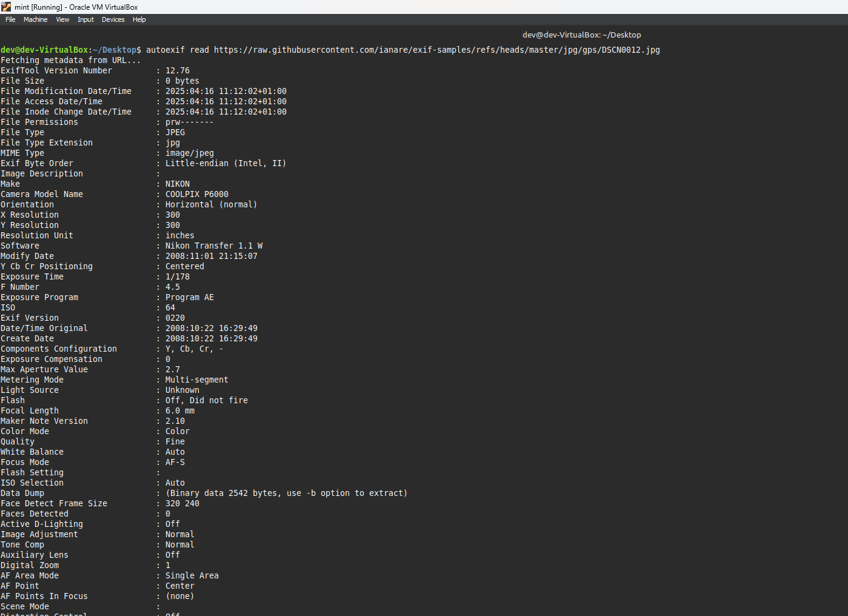Viewport: 848px width, 616px height.
Task: Click the Max Aperture Value '2.7'
Action: point(173,369)
